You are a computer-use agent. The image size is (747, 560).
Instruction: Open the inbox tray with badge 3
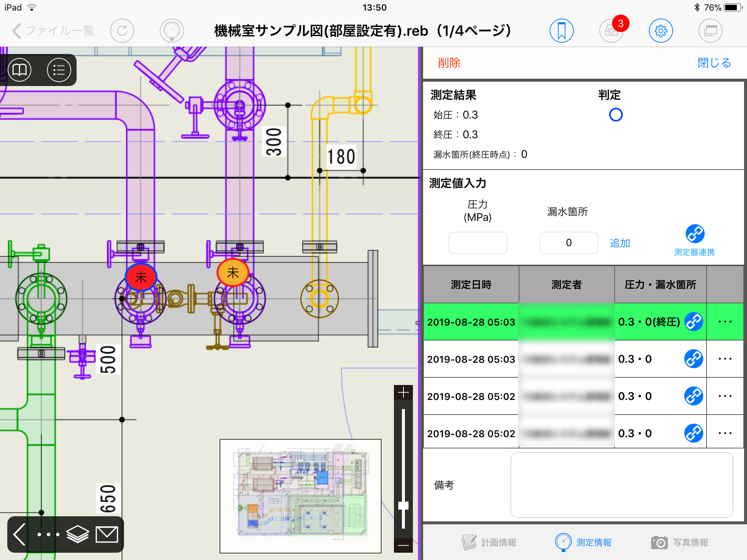pos(611,31)
